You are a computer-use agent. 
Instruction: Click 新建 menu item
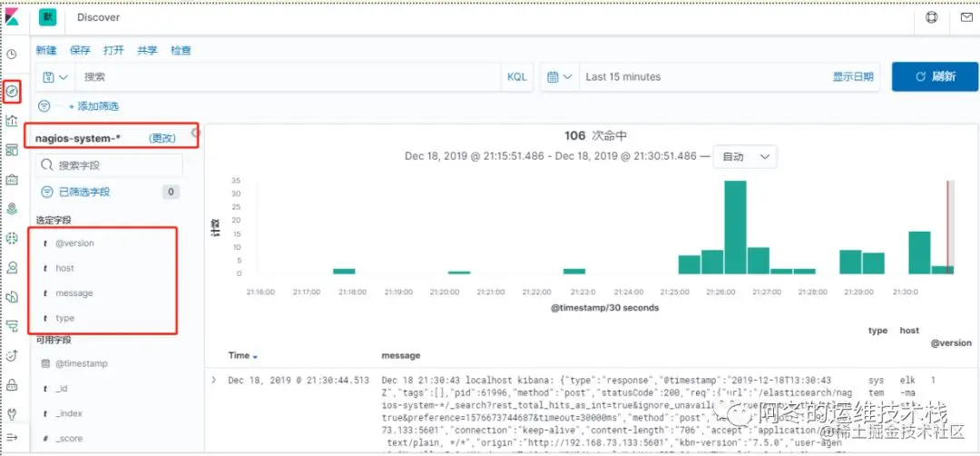coord(45,51)
